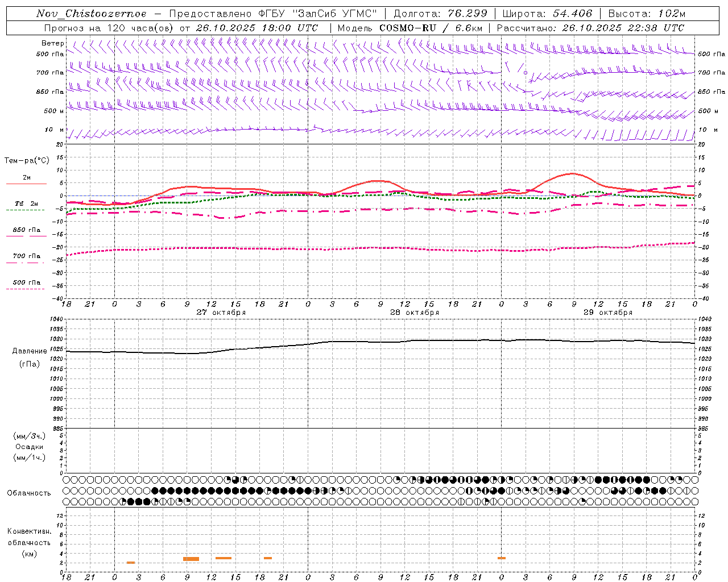Click the '(гПа)' unit label under Давление
The image size is (728, 582).
click(x=30, y=364)
